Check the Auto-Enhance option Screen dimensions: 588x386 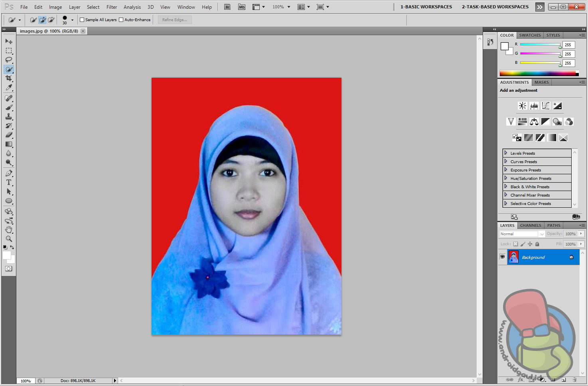tap(121, 19)
